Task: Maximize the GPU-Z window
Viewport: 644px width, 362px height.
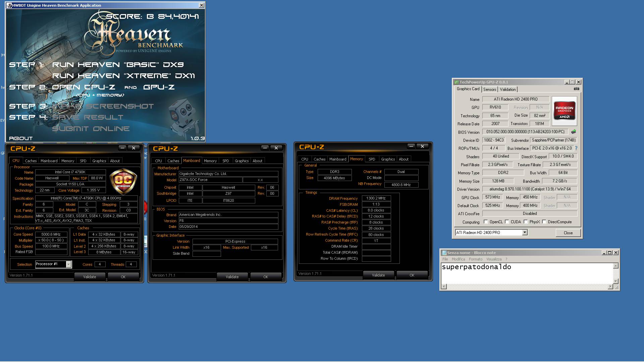Action: tap(573, 82)
